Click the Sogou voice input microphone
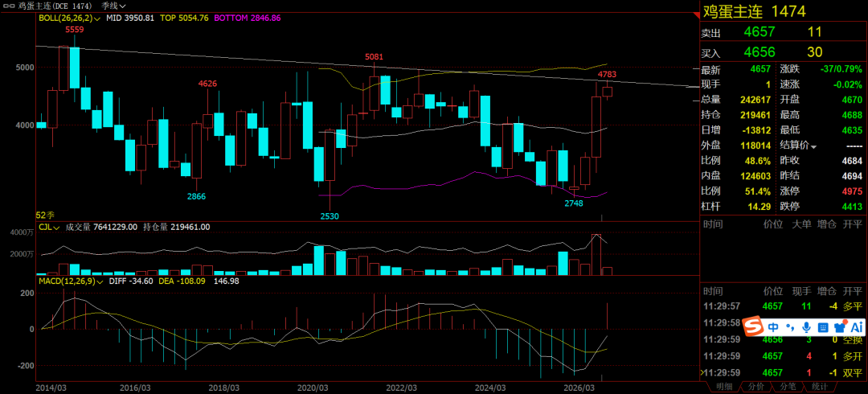868x394 pixels. [808, 326]
